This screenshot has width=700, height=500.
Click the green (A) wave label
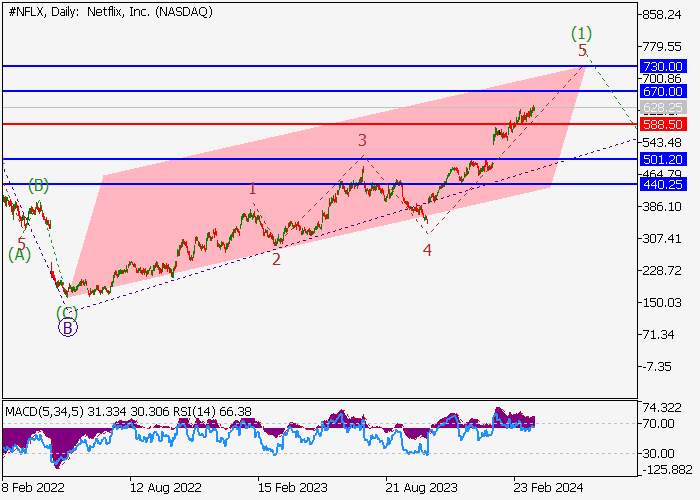point(20,255)
